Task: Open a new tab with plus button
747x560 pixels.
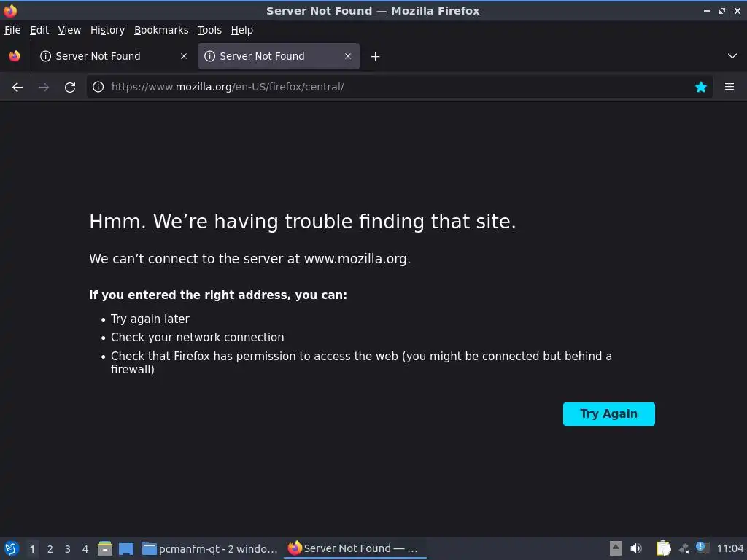Action: pos(376,57)
